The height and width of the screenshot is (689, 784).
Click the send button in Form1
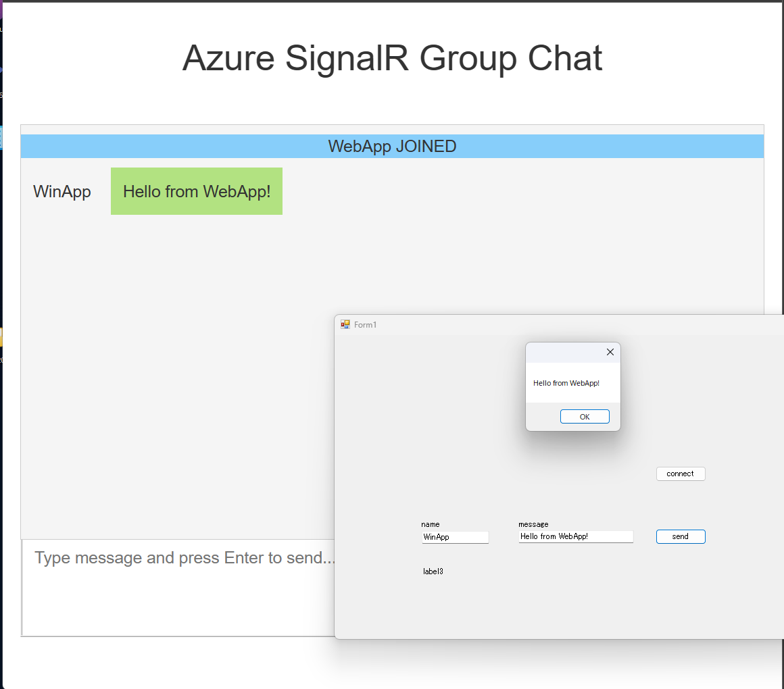click(x=681, y=536)
